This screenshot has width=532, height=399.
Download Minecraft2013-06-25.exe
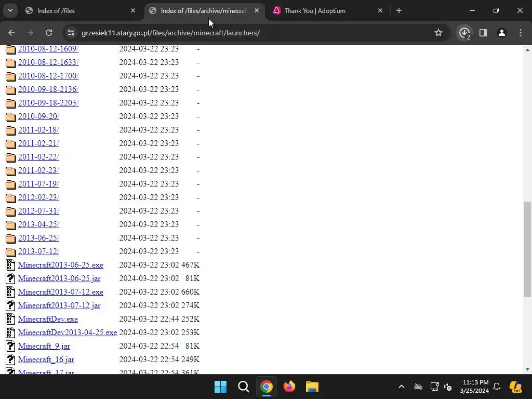61,265
